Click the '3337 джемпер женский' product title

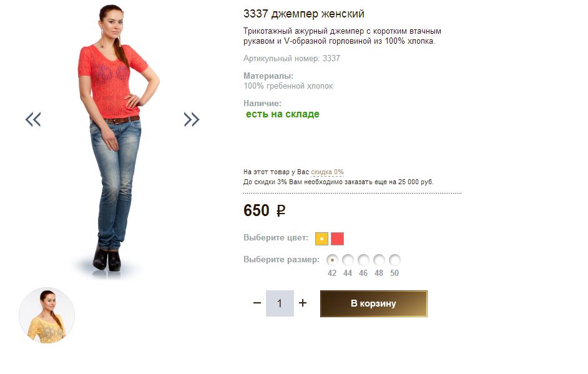click(304, 14)
